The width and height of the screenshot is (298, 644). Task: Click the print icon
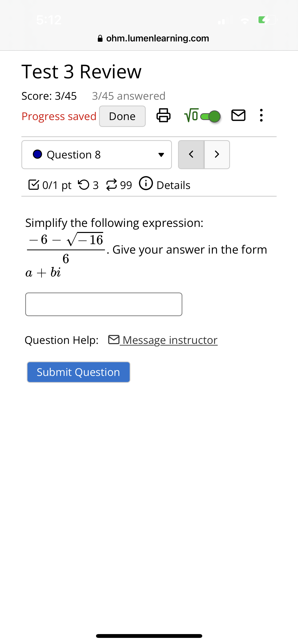click(x=163, y=116)
